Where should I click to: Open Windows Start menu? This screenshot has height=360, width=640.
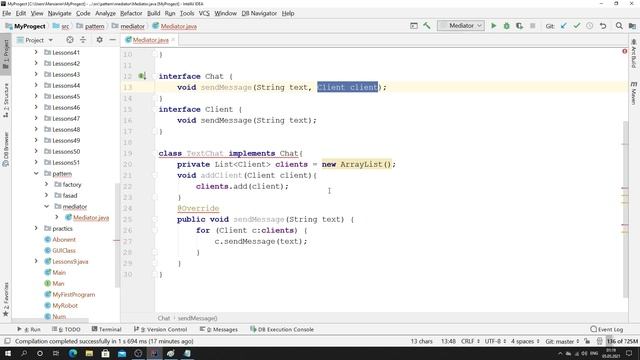(x=8, y=353)
